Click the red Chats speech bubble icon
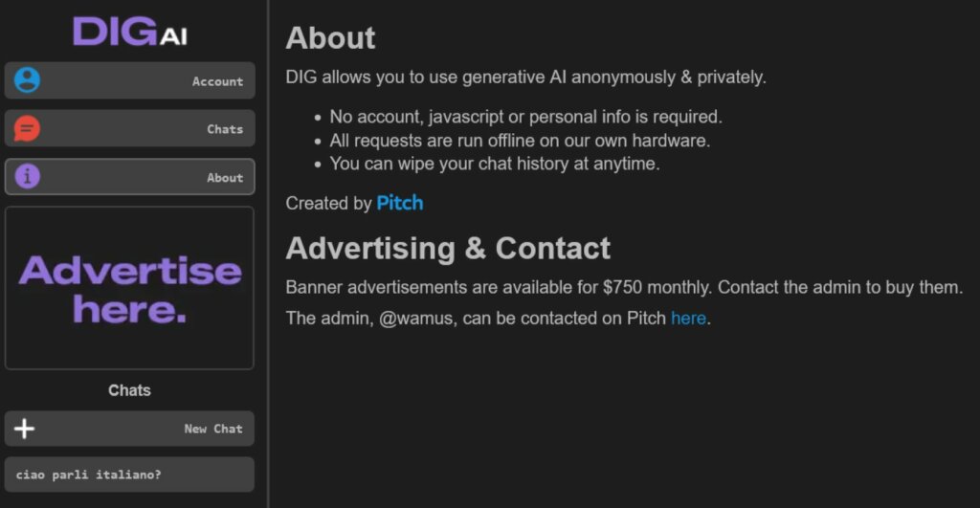980x508 pixels. coord(28,128)
